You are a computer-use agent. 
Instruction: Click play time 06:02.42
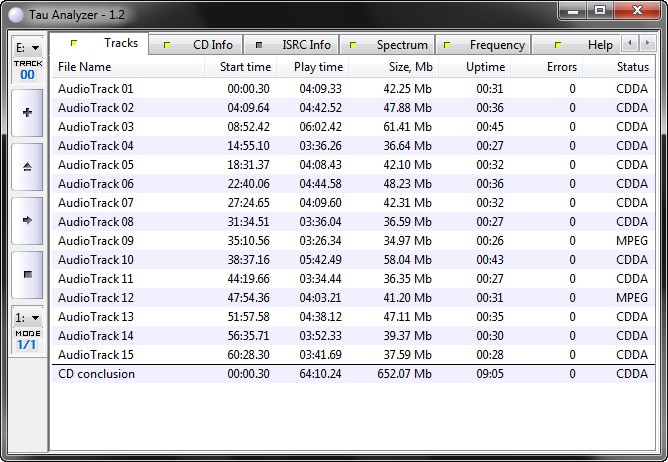point(320,127)
